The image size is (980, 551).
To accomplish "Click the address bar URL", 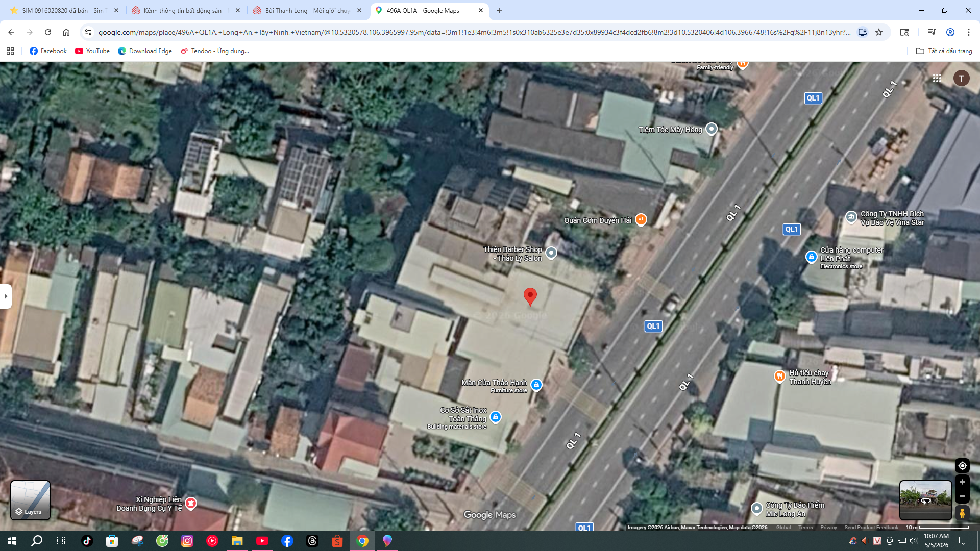I will pos(474,32).
